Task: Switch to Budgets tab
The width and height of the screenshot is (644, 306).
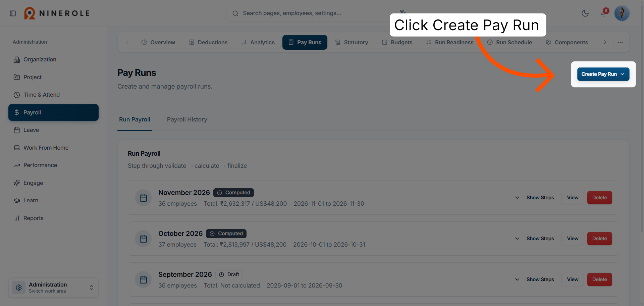Action: (397, 42)
